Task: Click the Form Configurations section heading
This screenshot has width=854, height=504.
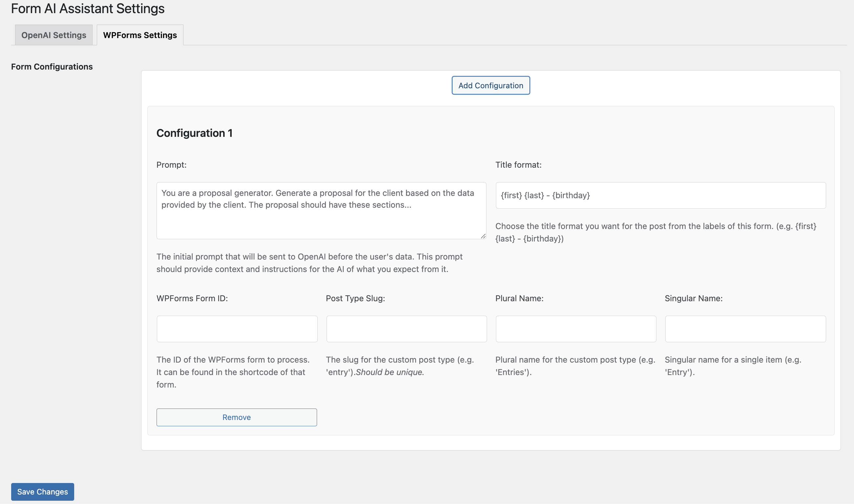Action: 52,67
